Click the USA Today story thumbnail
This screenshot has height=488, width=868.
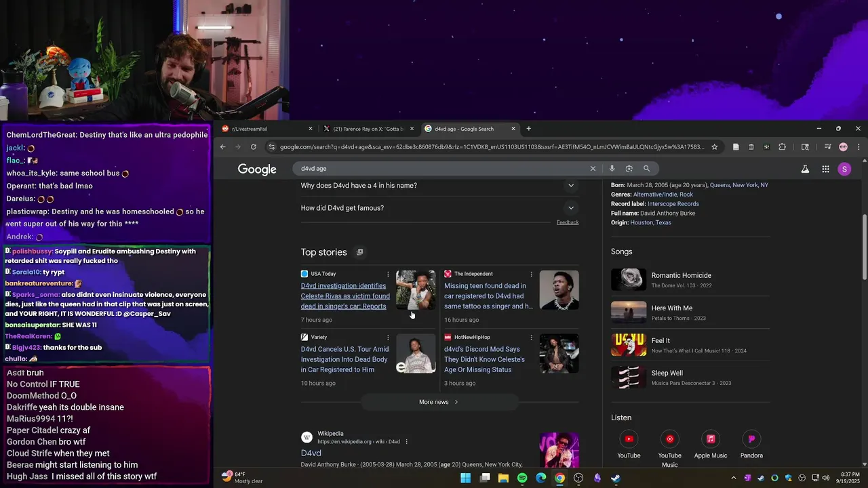pyautogui.click(x=416, y=290)
